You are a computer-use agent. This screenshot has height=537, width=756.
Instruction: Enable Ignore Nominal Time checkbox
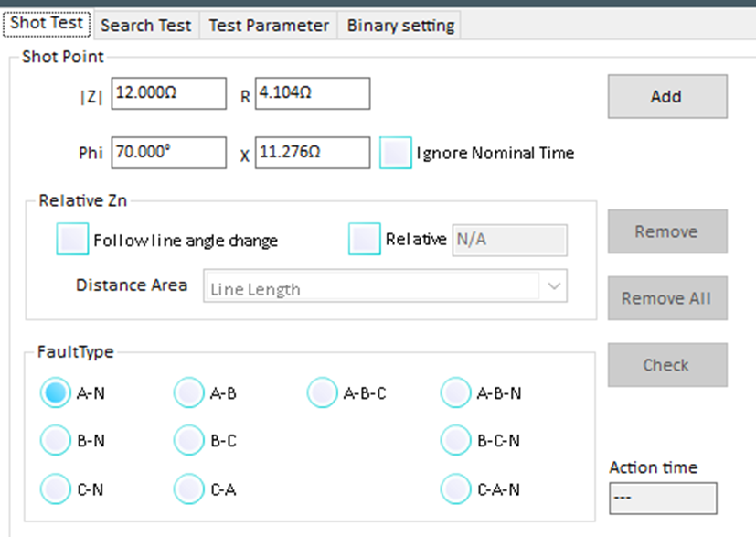click(x=396, y=153)
